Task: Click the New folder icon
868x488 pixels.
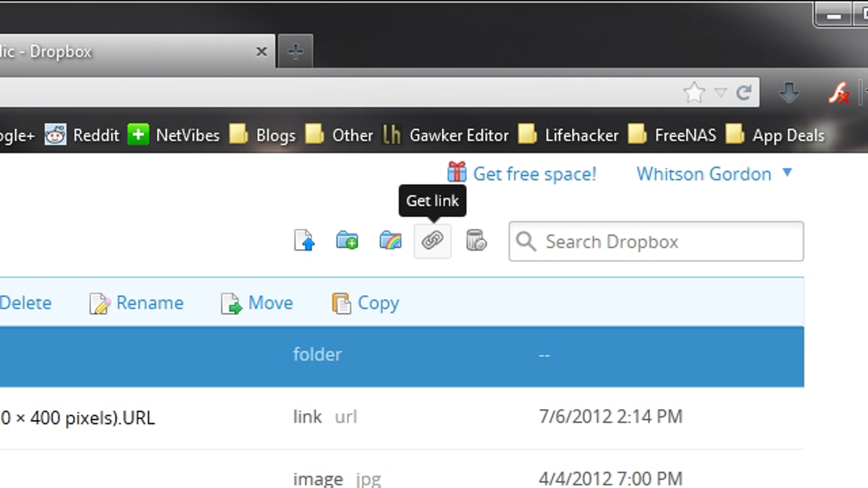Action: 347,240
